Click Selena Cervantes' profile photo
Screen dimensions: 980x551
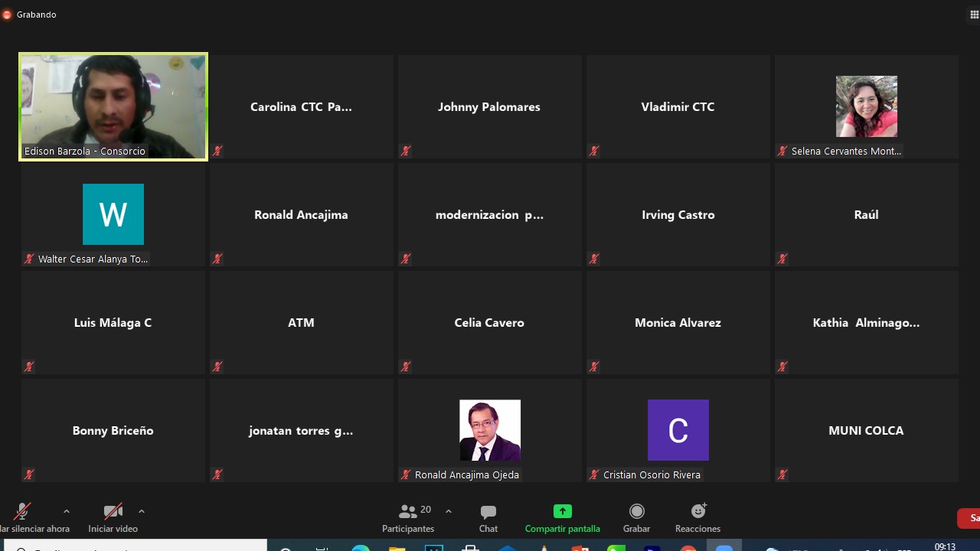pyautogui.click(x=866, y=106)
